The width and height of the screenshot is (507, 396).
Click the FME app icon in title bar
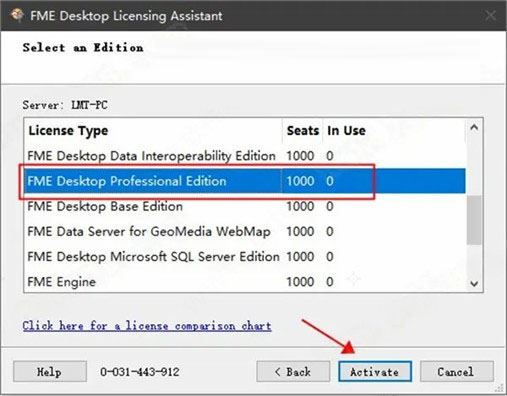[x=17, y=15]
